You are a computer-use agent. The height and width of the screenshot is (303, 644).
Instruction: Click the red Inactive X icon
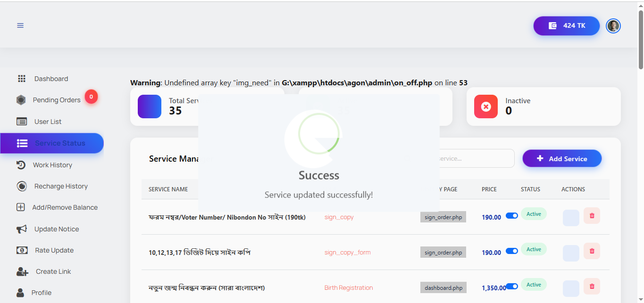[485, 106]
